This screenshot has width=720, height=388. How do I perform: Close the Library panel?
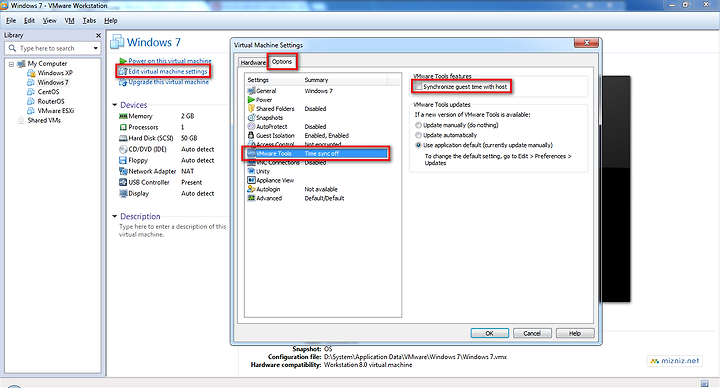tap(98, 35)
